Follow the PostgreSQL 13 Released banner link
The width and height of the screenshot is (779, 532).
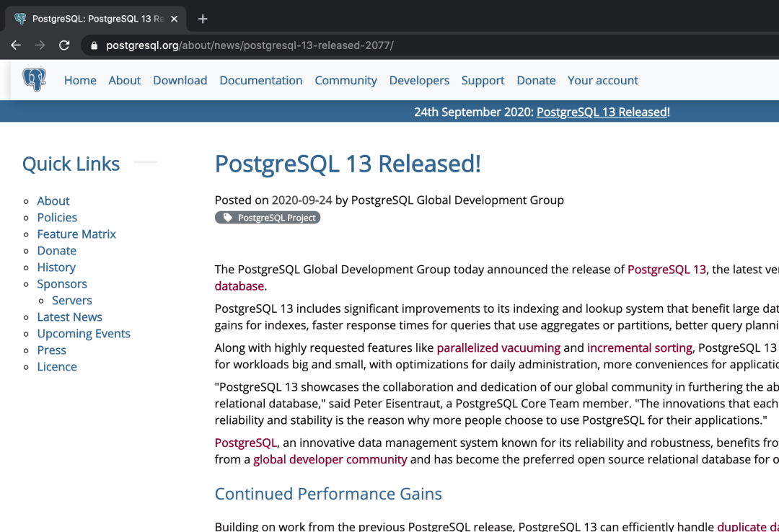pos(602,112)
